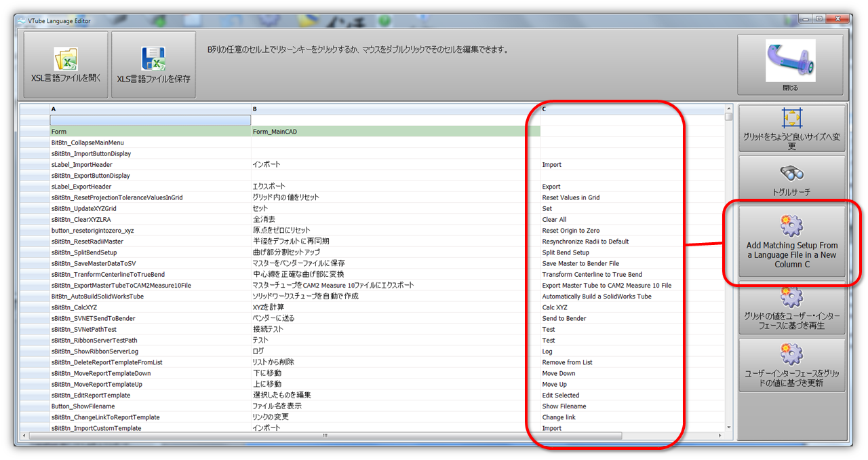Viewport: 868px width, 460px height.
Task: Click the empty search input field in column A
Action: tap(150, 120)
